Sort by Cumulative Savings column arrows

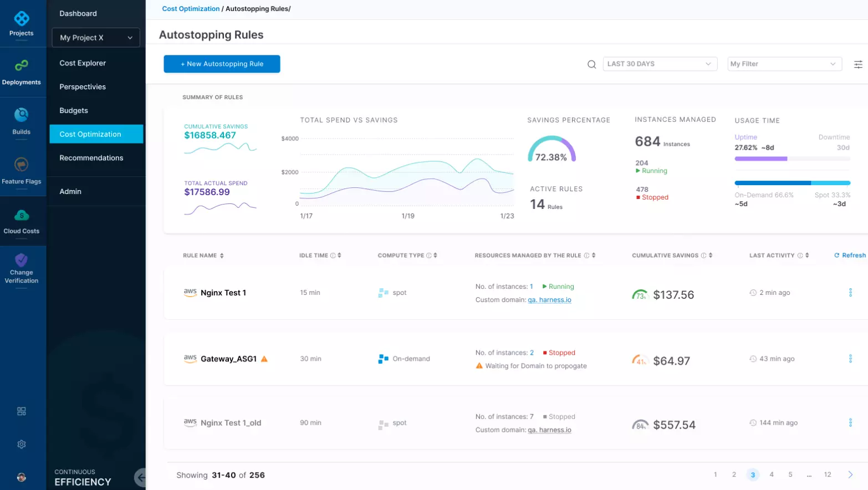click(711, 256)
